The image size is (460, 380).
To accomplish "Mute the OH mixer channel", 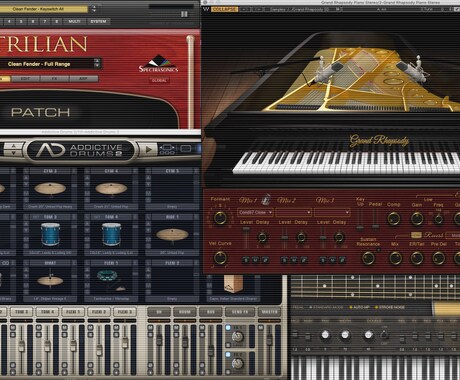I will [x=150, y=327].
